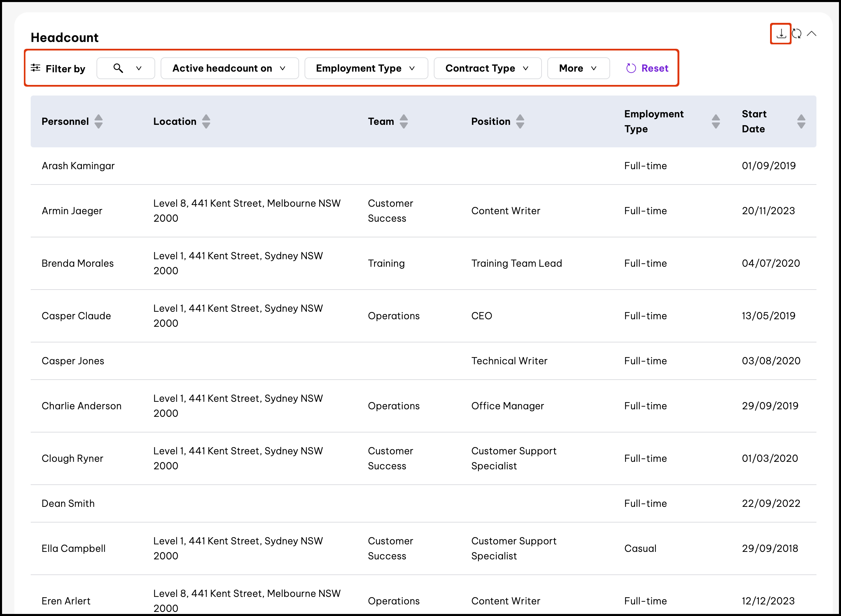Screen dimensions: 841x616
Task: Select the Arash Kamingar name cell
Action: 78,166
